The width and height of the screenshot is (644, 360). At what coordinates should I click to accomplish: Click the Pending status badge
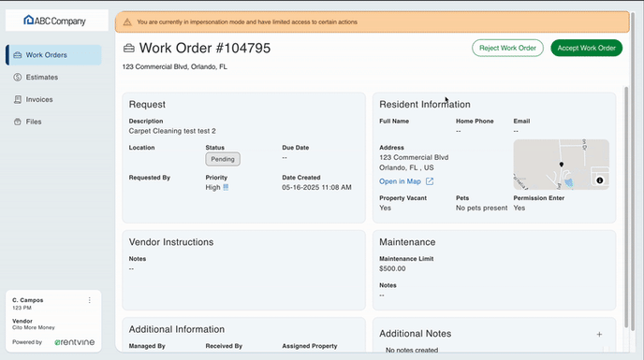223,159
